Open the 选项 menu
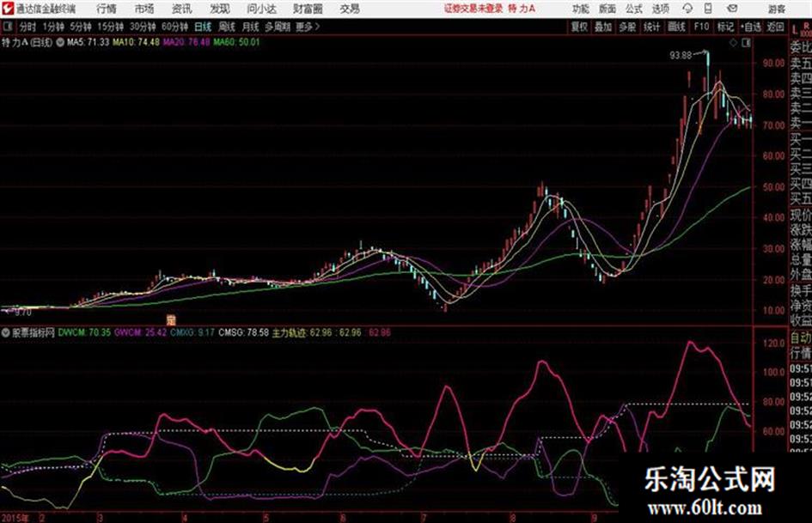The height and width of the screenshot is (523, 812). [x=660, y=9]
